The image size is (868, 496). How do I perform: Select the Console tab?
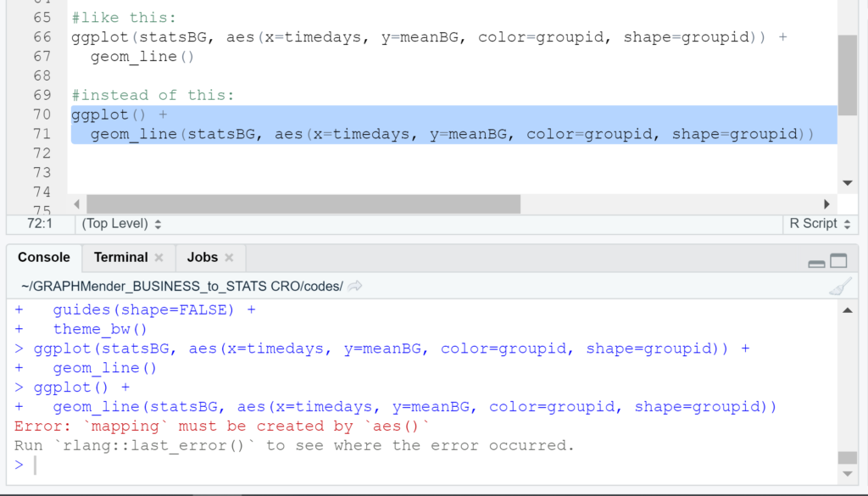pos(44,258)
